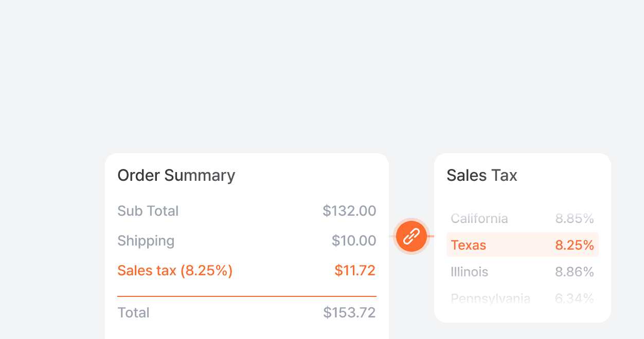Click the orange divider above Total
The width and height of the screenshot is (644, 339).
[247, 296]
